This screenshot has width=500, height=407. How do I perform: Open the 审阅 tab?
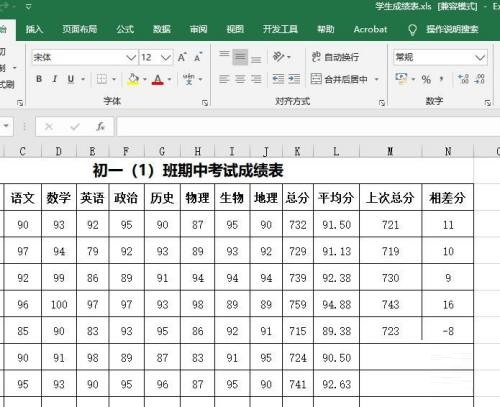pyautogui.click(x=198, y=29)
